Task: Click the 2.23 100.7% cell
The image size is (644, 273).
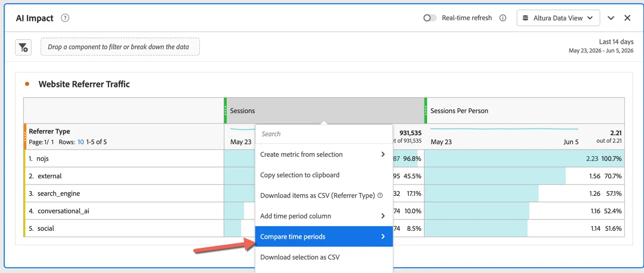Action: click(525, 159)
